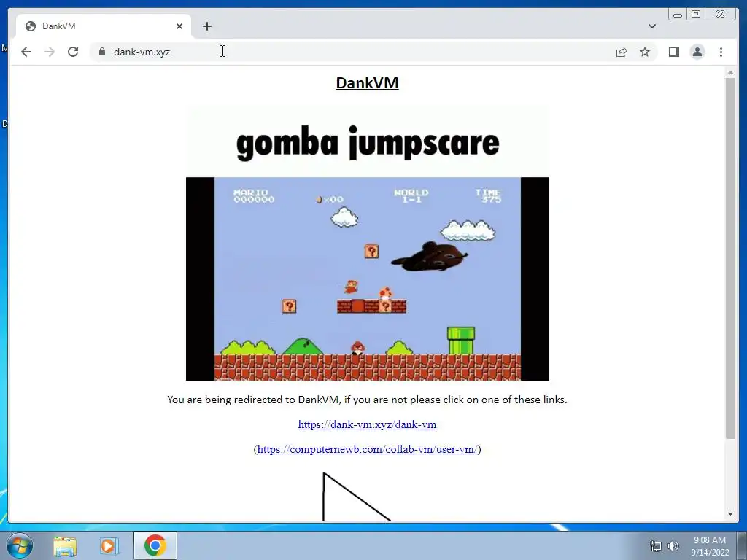747x560 pixels.
Task: Click the redirect notice text
Action: click(x=367, y=400)
